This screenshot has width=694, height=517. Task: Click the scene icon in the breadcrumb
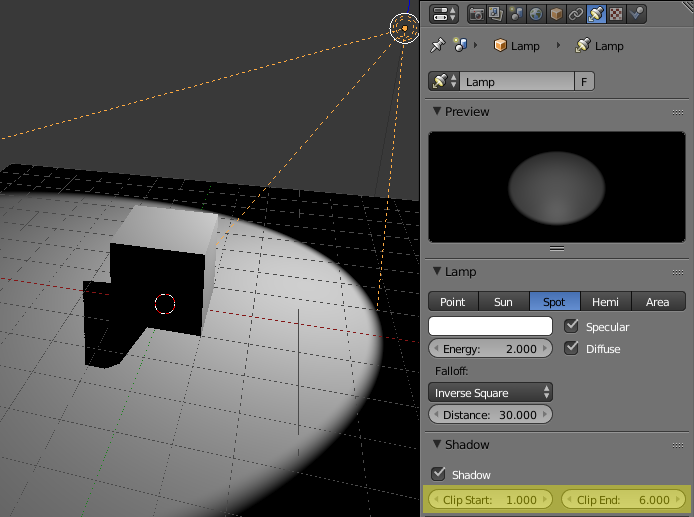coord(460,45)
